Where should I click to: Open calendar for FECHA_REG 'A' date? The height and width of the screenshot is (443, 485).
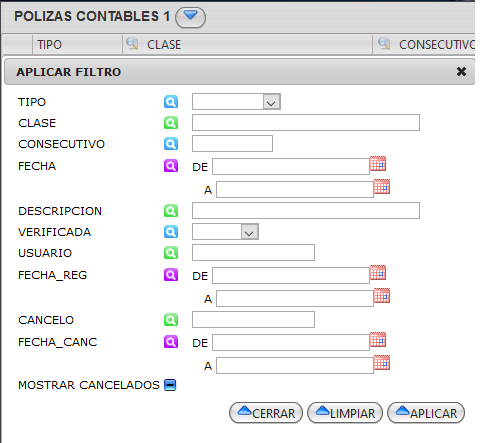coord(382,296)
